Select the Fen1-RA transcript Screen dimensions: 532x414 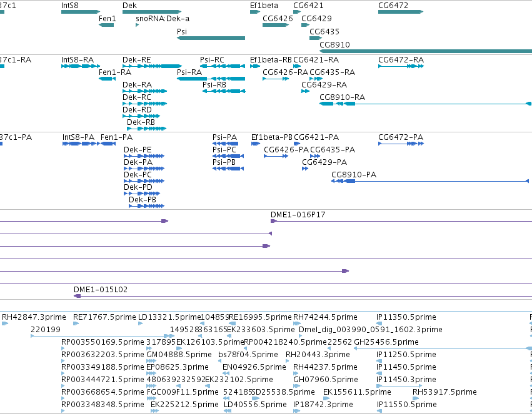[107, 79]
